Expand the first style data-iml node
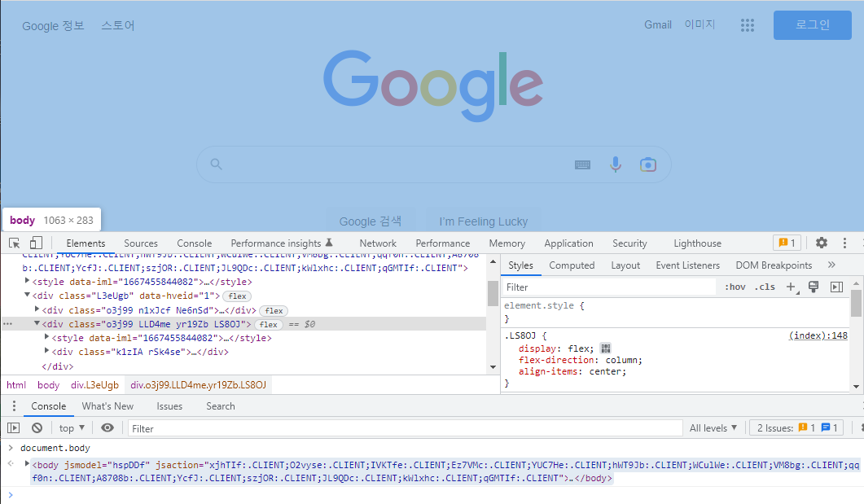Viewport: 864px width, 504px height. 27,281
